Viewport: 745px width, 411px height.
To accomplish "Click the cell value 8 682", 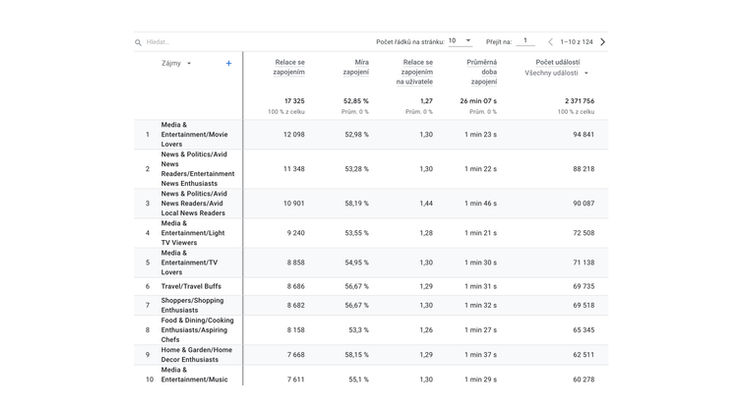I will pyautogui.click(x=296, y=305).
